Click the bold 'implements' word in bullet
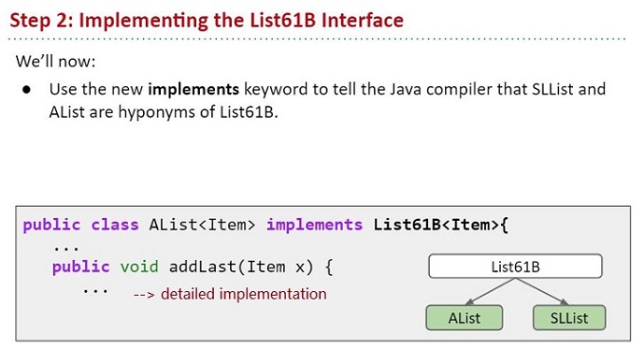The width and height of the screenshot is (644, 349). coord(193,89)
